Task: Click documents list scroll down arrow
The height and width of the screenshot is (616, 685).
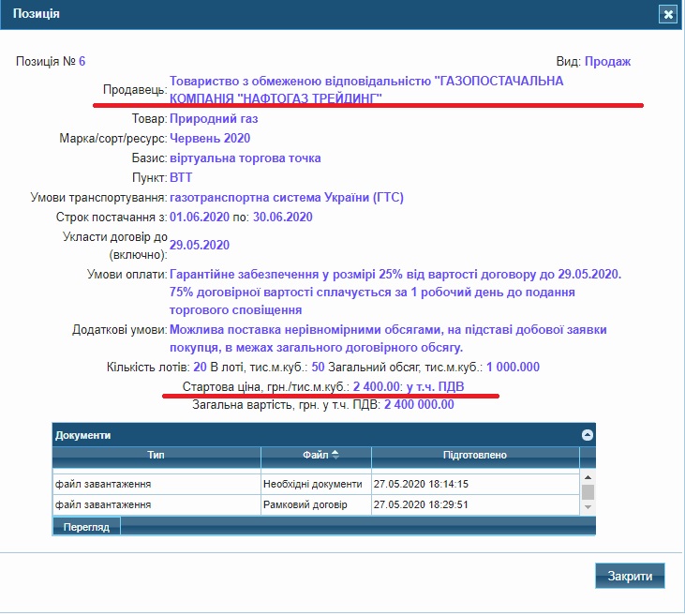Action: (x=588, y=507)
